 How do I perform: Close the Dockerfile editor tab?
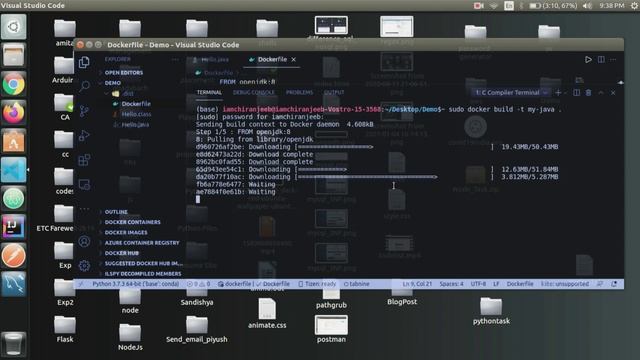click(293, 60)
